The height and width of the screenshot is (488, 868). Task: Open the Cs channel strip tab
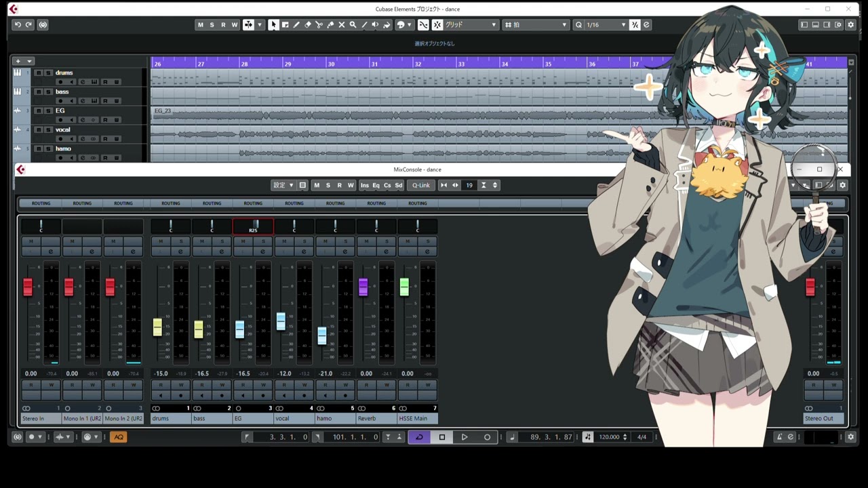[x=387, y=185]
